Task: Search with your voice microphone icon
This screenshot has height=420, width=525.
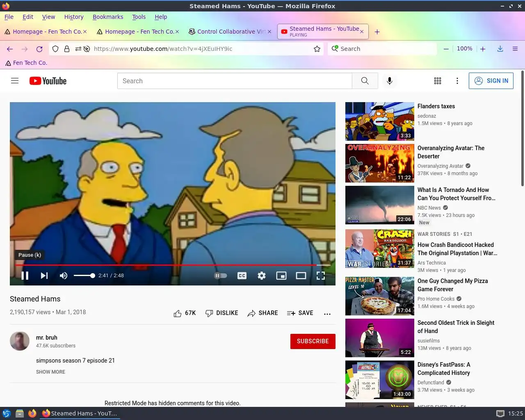Action: (x=390, y=81)
